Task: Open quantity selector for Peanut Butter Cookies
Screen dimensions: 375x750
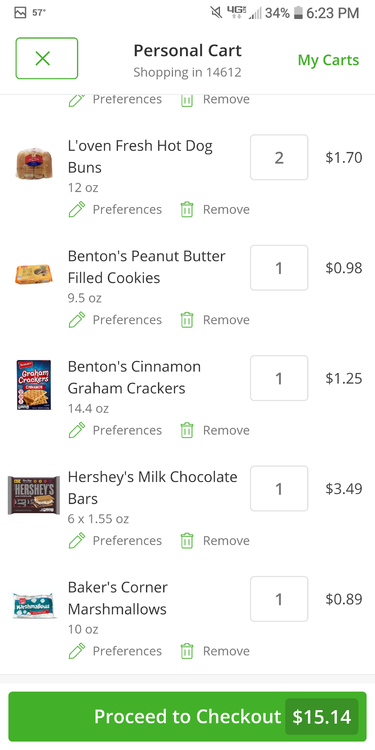Action: point(279,268)
